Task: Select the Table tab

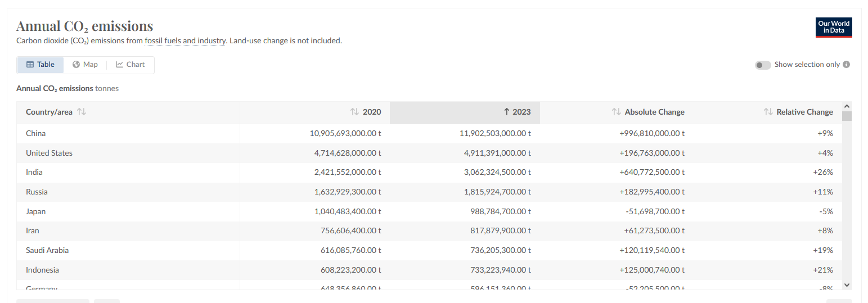Action: (x=41, y=65)
